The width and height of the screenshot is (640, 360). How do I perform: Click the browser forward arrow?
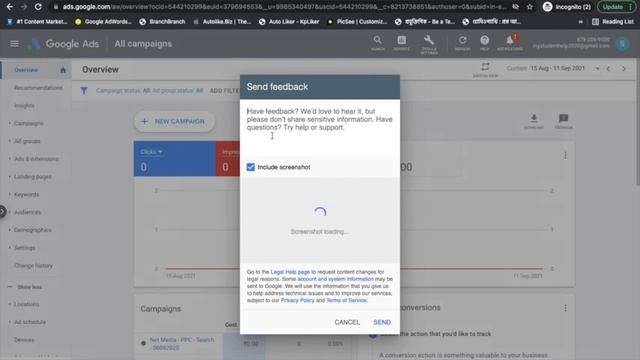point(24,7)
